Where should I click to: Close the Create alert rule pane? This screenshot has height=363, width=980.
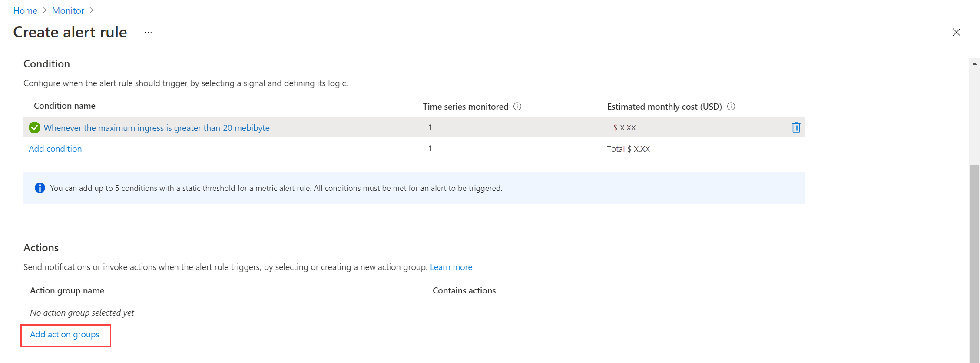pyautogui.click(x=956, y=32)
